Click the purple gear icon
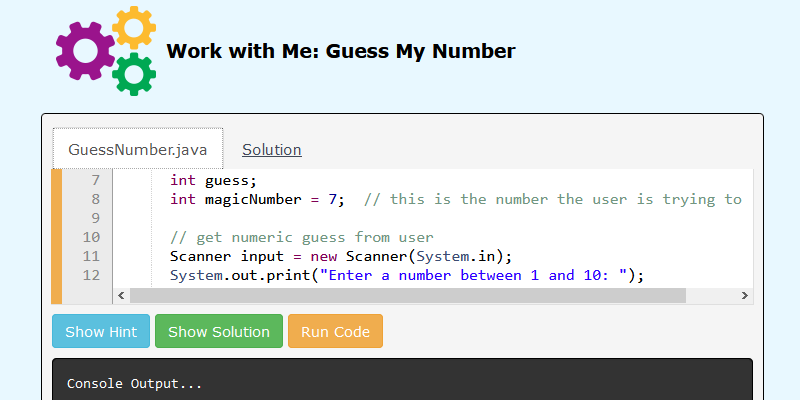The image size is (800, 400). coord(85,51)
